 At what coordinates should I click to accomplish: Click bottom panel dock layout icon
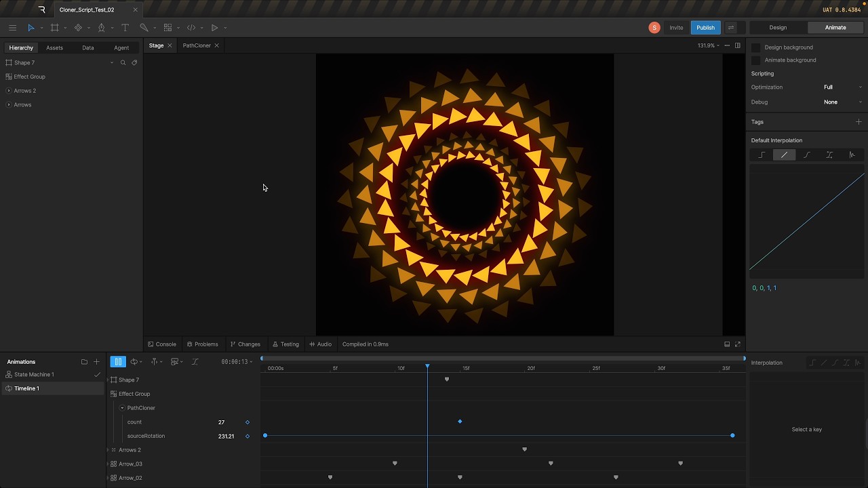727,344
